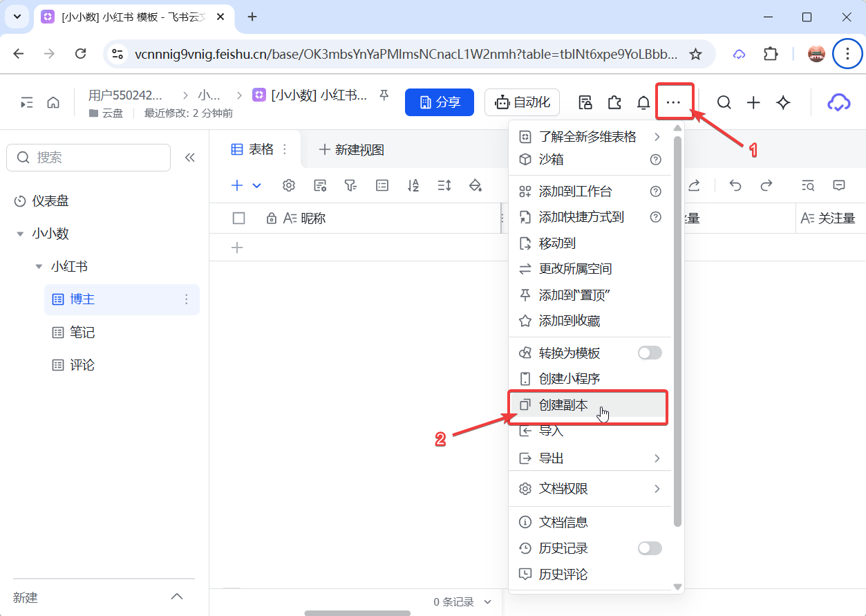Open the filter icon above the table
The width and height of the screenshot is (866, 616).
(350, 185)
